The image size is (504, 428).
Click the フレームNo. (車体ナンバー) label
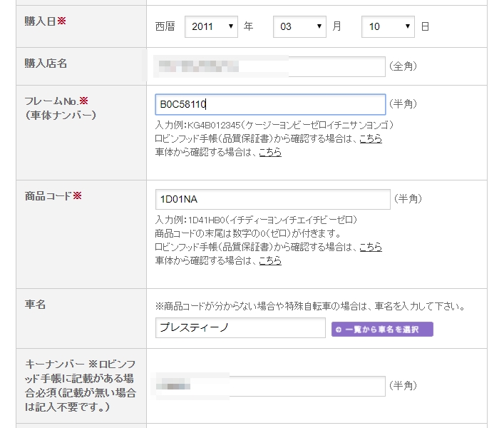coord(56,108)
